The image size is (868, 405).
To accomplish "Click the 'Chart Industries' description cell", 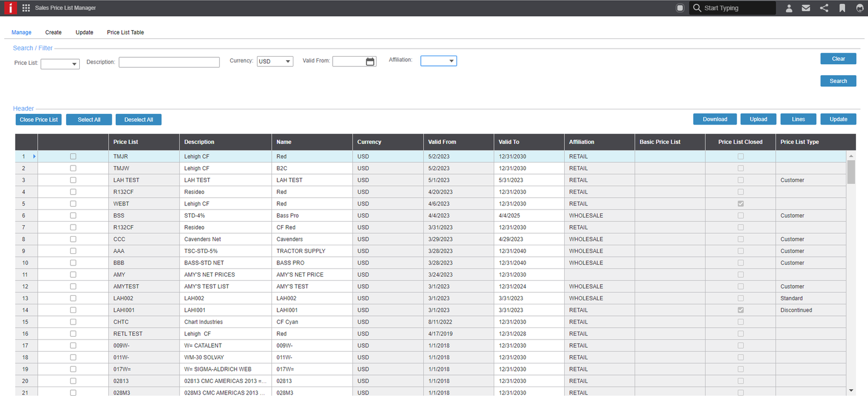I will [x=226, y=322].
